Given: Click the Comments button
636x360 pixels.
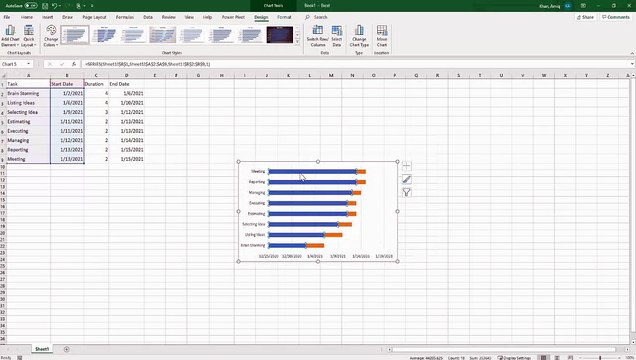Looking at the screenshot, I should pos(616,17).
